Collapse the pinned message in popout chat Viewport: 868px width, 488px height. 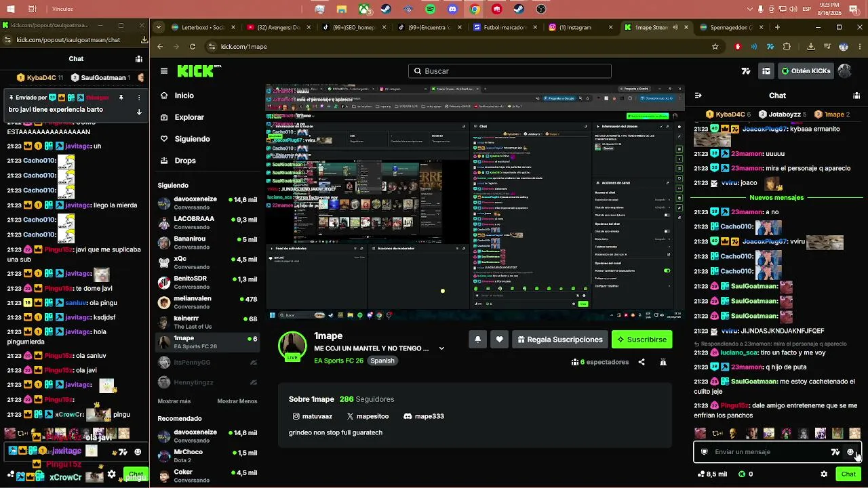(x=139, y=112)
